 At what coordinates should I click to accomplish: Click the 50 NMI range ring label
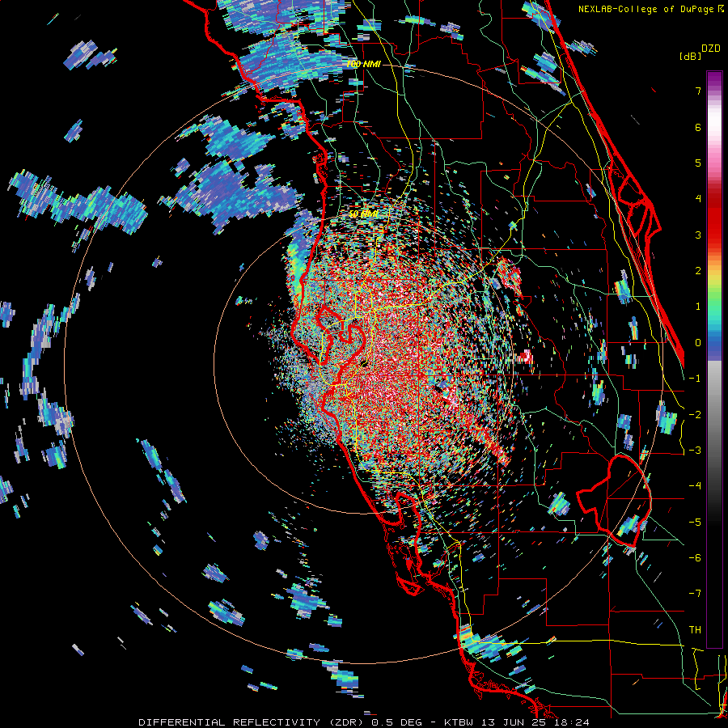(363, 214)
